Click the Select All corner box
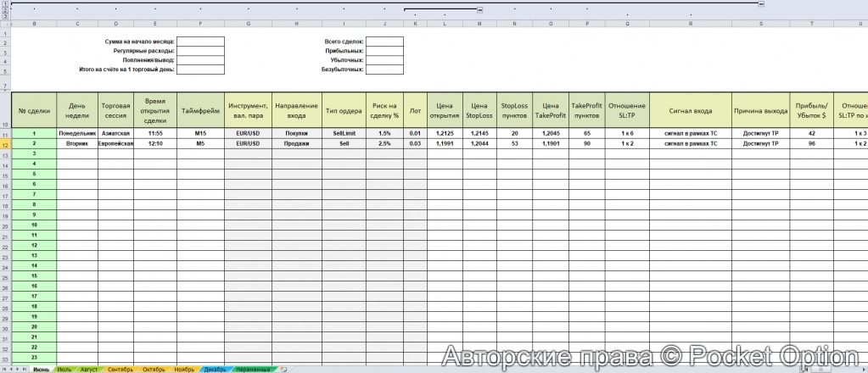The width and height of the screenshot is (868, 373). [5, 24]
